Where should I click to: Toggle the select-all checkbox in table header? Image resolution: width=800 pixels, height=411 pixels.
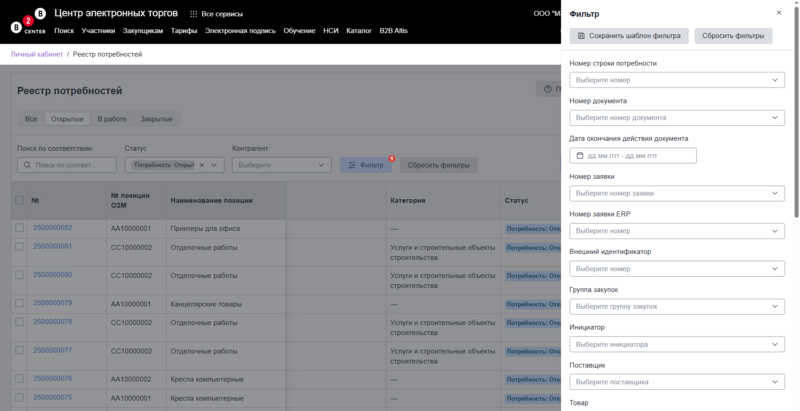(19, 200)
